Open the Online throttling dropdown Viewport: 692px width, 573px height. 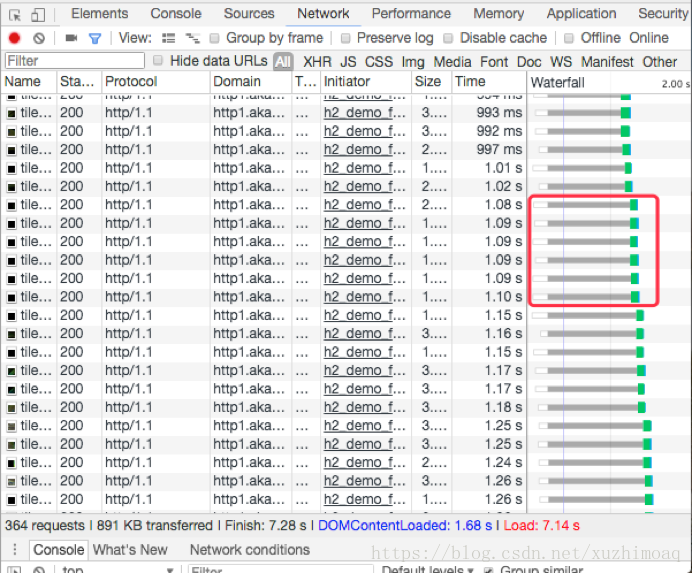pos(649,38)
